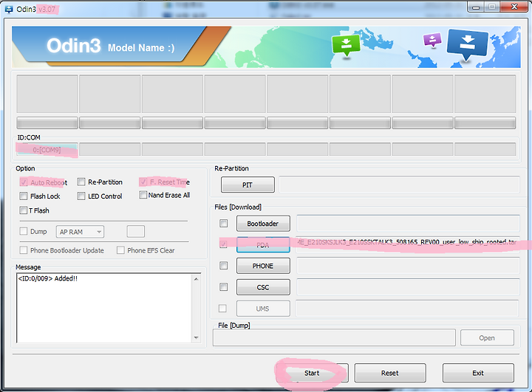Select the 0:[COM9] port slot

click(x=47, y=150)
